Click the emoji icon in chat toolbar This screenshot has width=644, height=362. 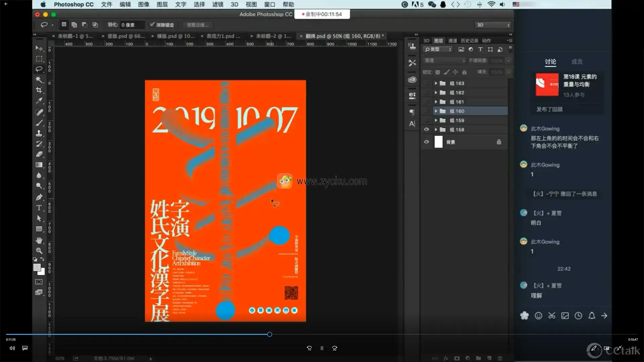tap(538, 316)
